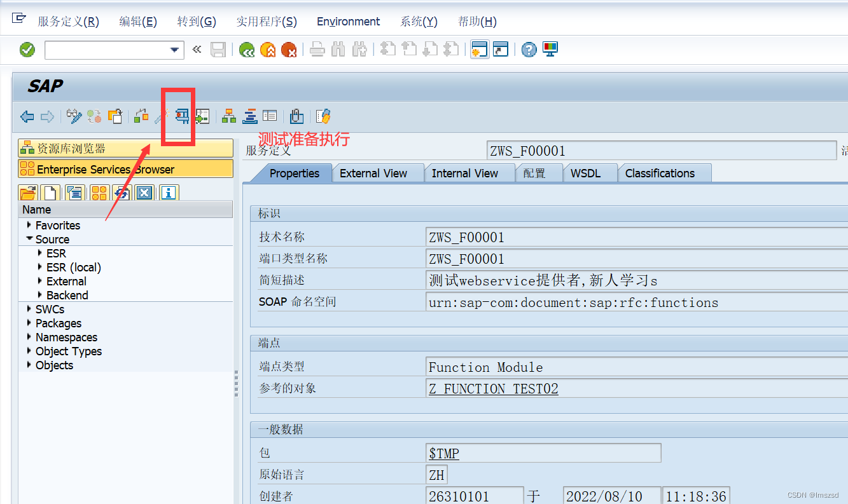Screen dimensions: 848x504
Task: Switch to the External View tab
Action: (x=379, y=174)
